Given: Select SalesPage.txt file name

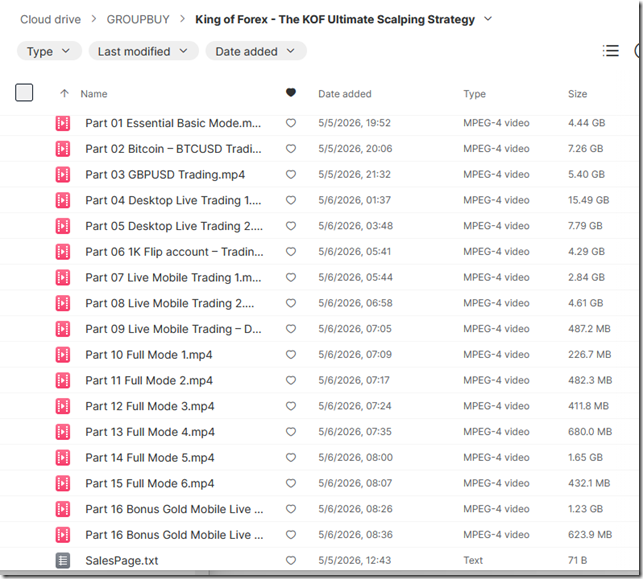Looking at the screenshot, I should [122, 561].
